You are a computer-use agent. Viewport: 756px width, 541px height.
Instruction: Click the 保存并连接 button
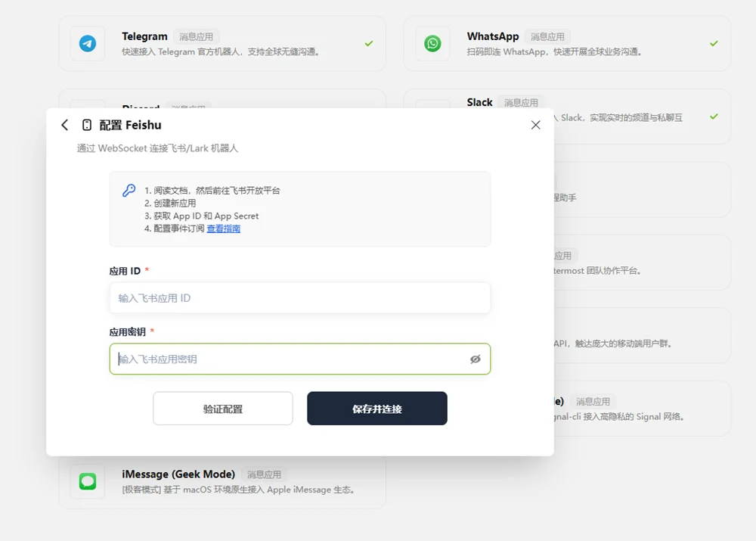click(376, 408)
